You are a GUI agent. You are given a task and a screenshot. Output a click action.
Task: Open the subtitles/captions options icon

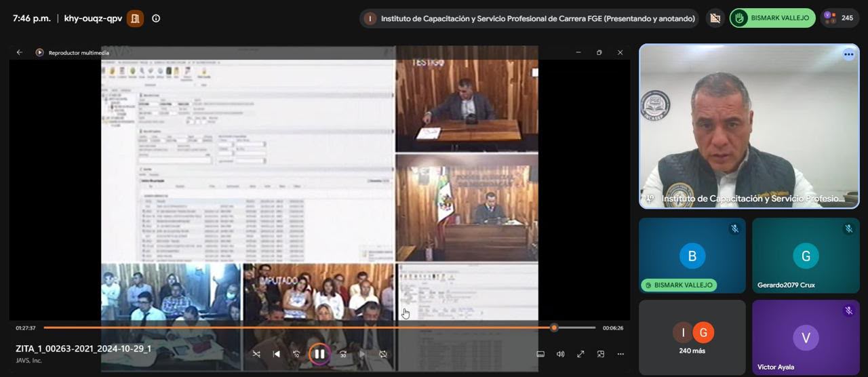point(540,354)
